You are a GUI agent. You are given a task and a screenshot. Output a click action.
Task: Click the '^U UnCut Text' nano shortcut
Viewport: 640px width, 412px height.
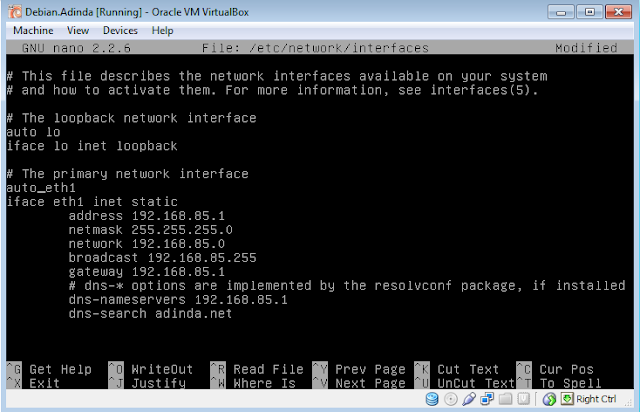point(464,383)
